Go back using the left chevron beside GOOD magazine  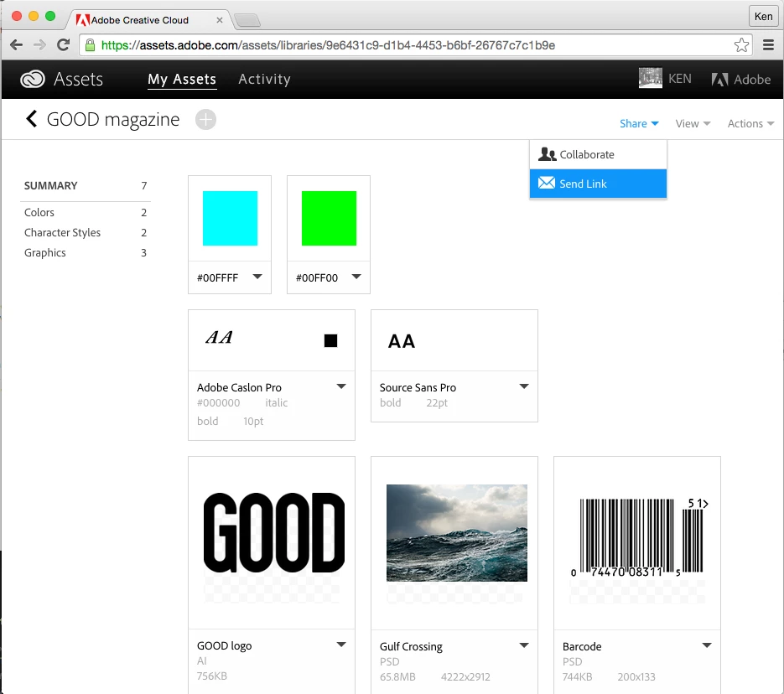point(32,119)
